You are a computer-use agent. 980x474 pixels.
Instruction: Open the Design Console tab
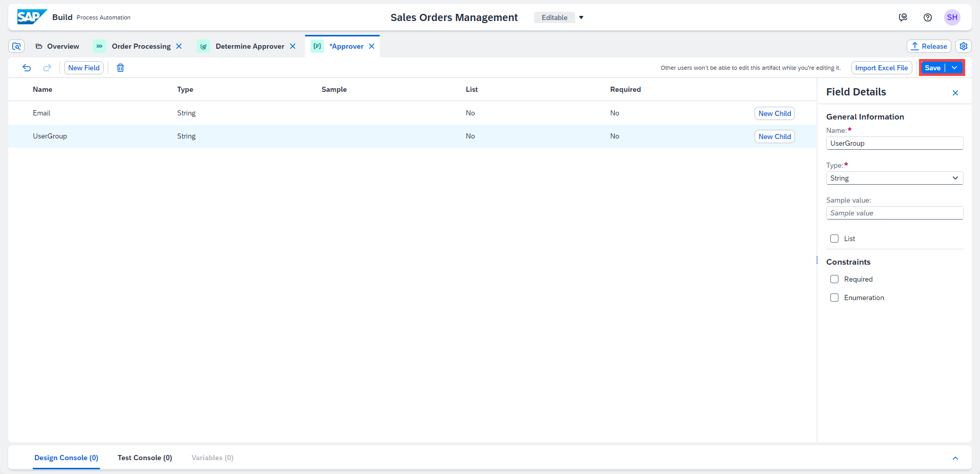(66, 458)
